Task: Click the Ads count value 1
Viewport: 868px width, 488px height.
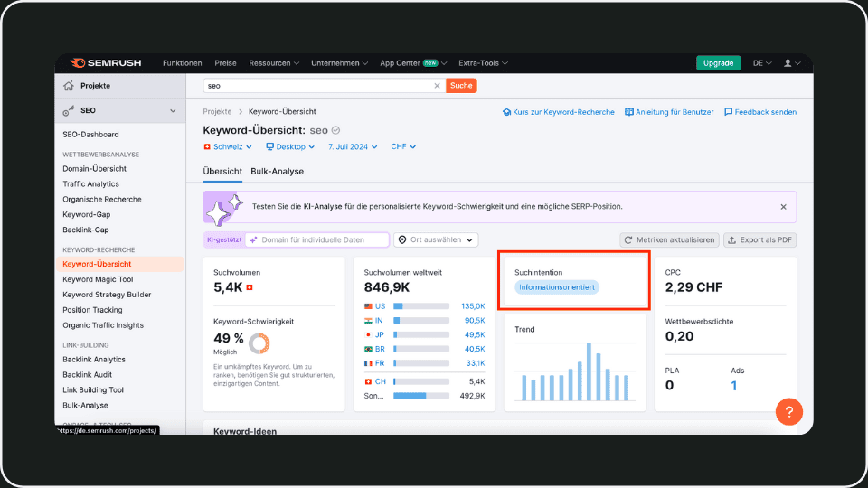Action: pos(733,386)
